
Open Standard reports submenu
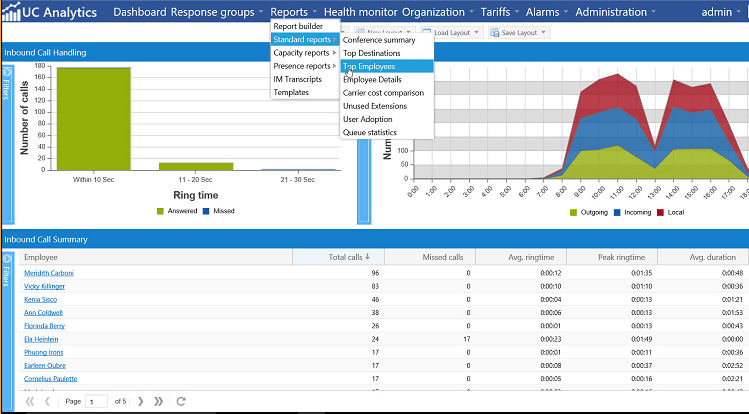[x=305, y=39]
